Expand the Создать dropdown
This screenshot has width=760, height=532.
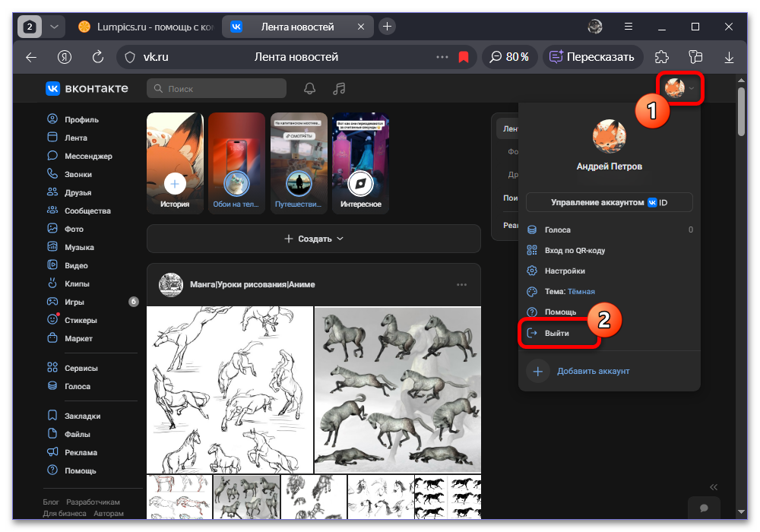tap(314, 239)
